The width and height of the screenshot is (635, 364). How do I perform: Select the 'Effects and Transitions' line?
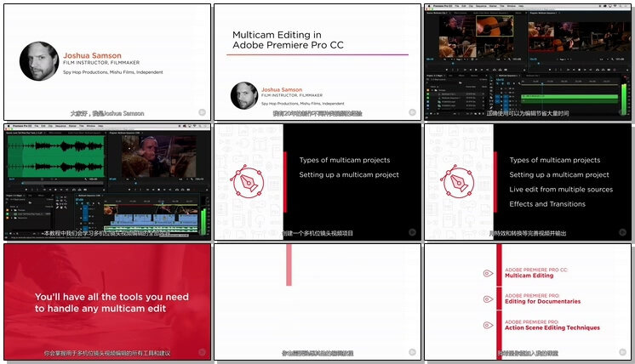click(547, 204)
